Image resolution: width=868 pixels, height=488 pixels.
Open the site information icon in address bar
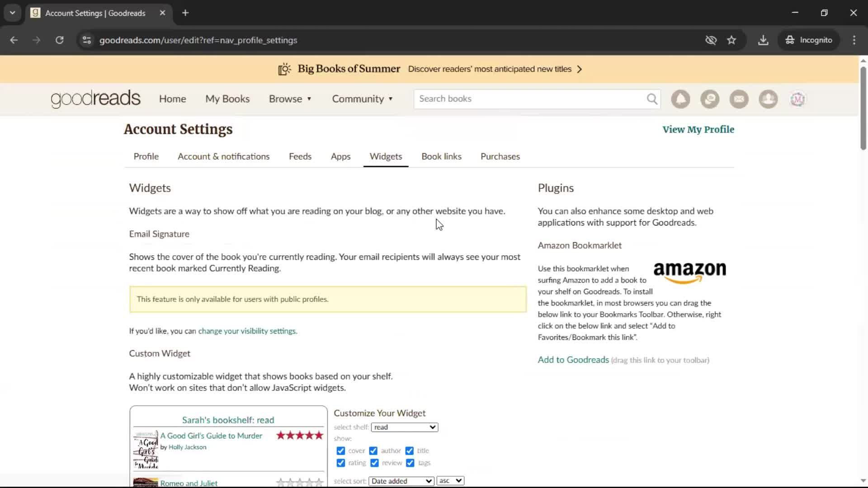87,40
